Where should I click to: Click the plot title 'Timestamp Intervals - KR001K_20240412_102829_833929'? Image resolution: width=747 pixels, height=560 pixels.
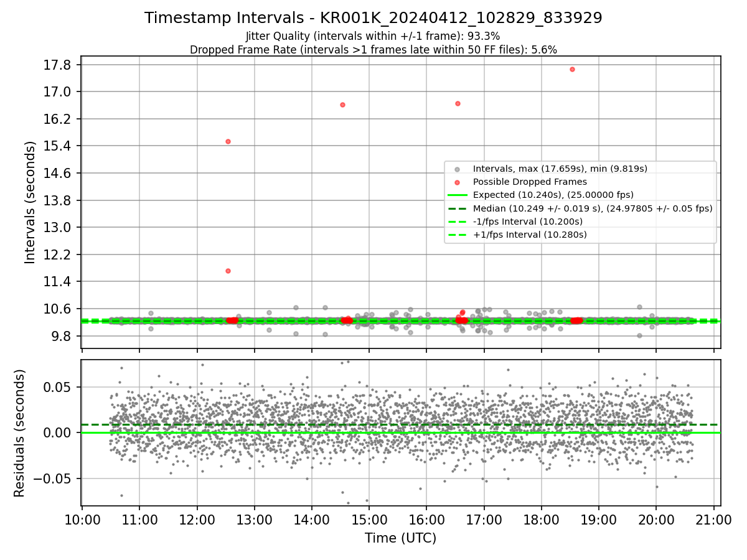[374, 18]
